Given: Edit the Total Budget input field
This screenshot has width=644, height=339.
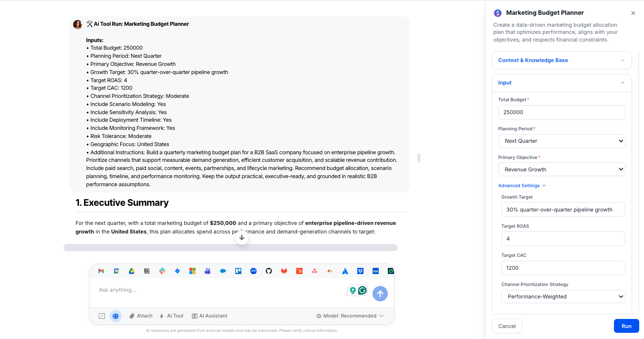Looking at the screenshot, I should click(561, 112).
